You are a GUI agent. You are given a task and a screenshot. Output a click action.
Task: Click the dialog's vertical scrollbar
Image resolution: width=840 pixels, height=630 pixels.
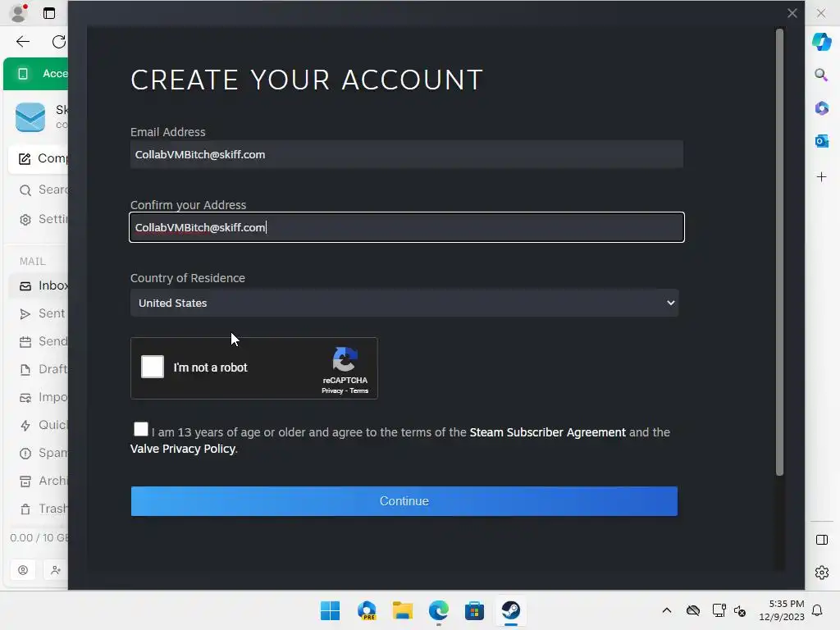pos(779,252)
